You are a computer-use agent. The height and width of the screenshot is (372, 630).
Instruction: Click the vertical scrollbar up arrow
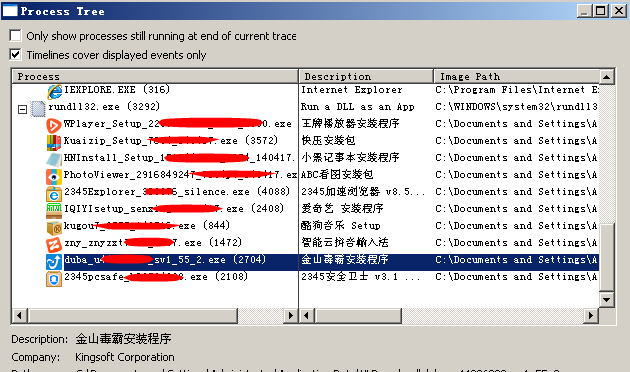tap(606, 76)
